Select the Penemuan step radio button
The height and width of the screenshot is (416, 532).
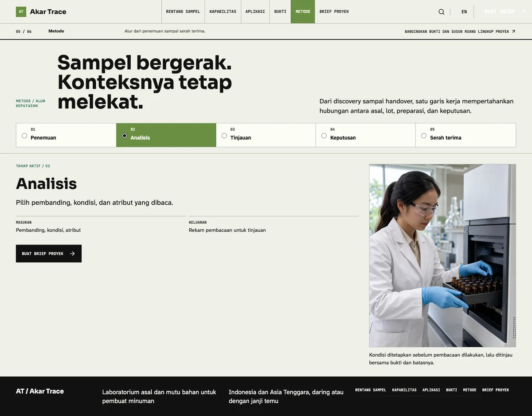pyautogui.click(x=24, y=136)
